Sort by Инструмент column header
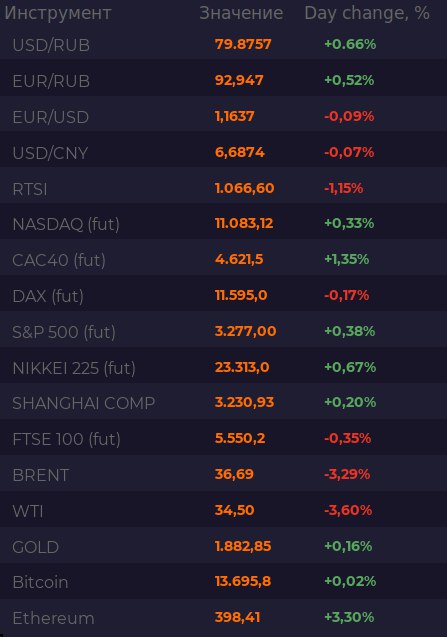 click(x=58, y=13)
